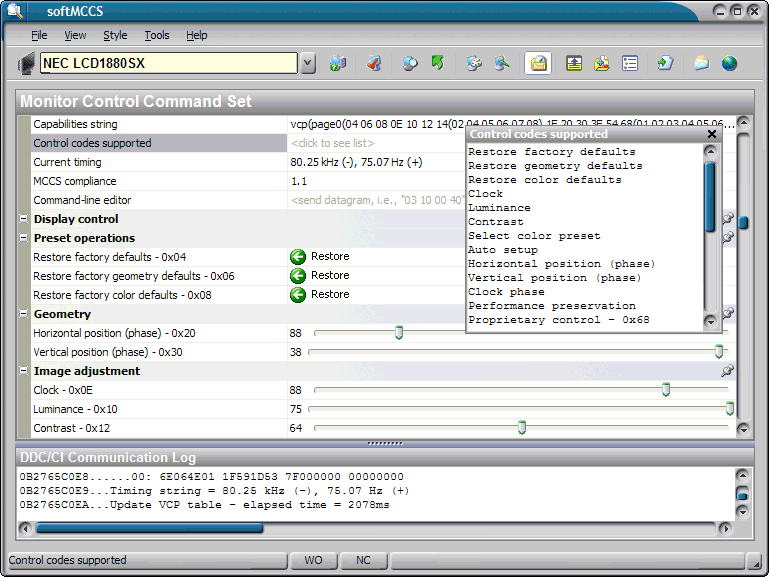Select 'Luminance' in control codes popup
This screenshot has height=577, width=769.
pyautogui.click(x=499, y=208)
